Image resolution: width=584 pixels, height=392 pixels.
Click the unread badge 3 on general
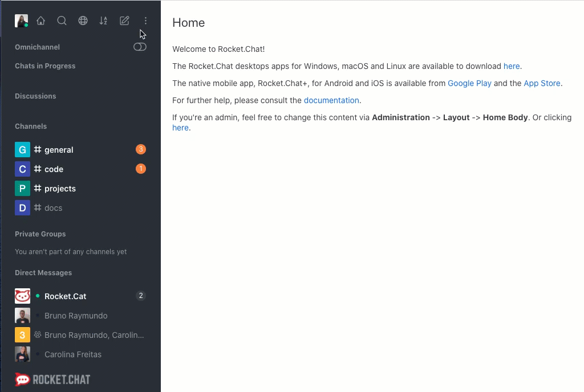coord(141,149)
